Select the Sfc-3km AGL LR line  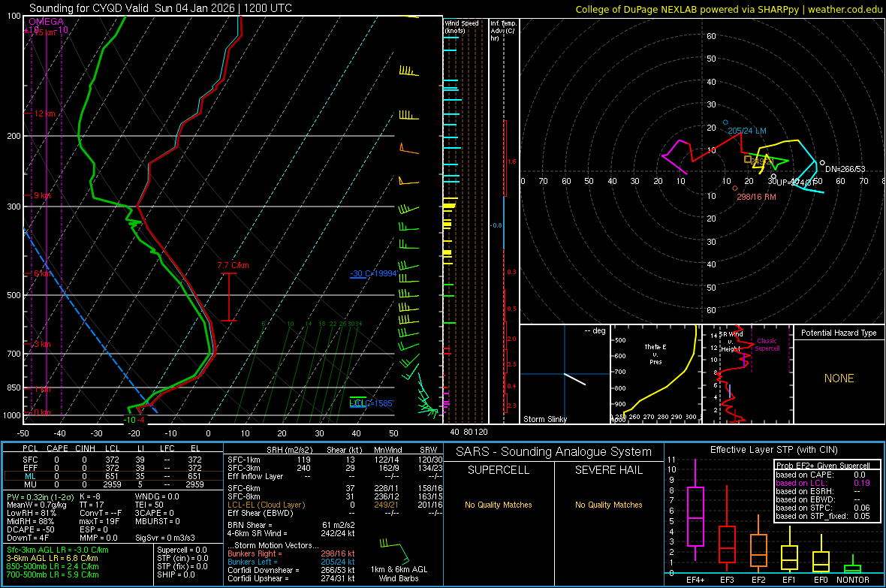58,550
